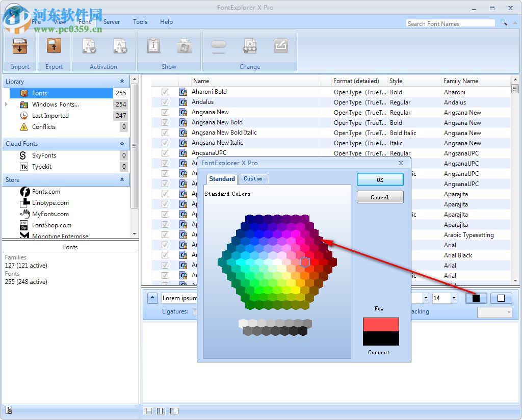Open Typekit cloud fonts entry
This screenshot has height=420, width=522.
point(42,167)
